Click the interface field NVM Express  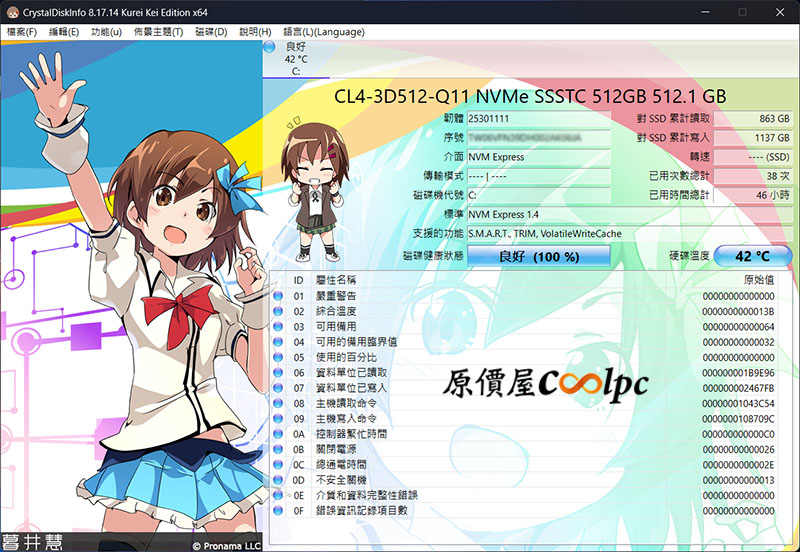point(539,157)
